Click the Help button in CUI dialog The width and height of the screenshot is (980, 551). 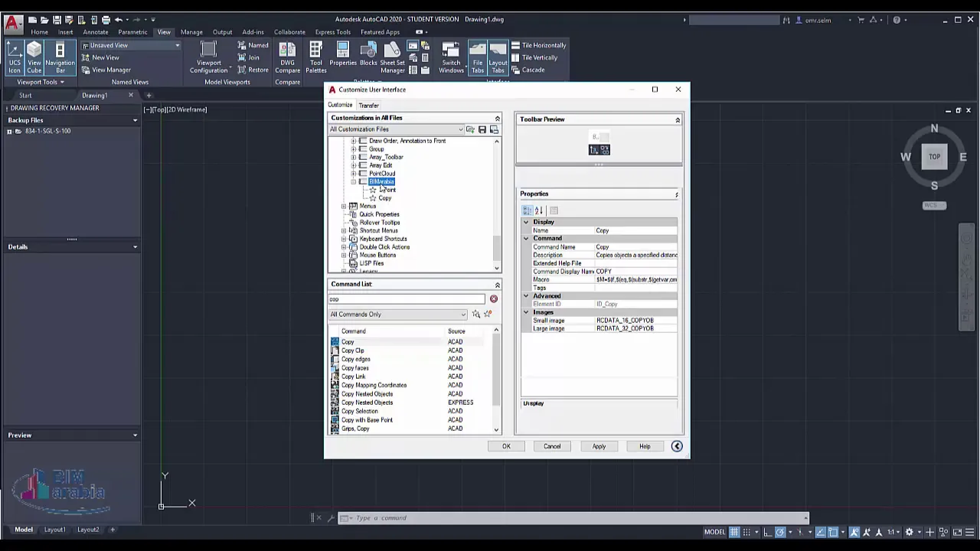pyautogui.click(x=645, y=446)
